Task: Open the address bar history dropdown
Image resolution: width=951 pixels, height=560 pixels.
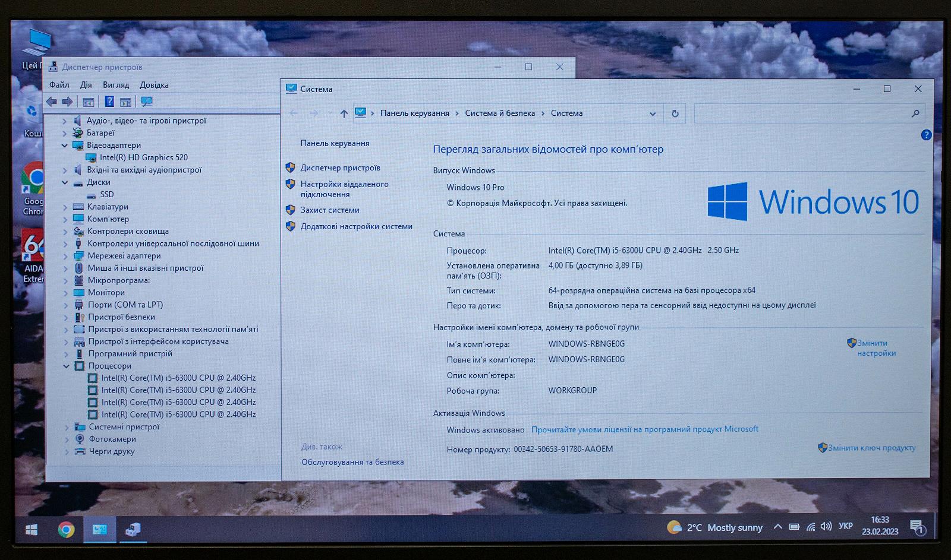Action: [653, 113]
